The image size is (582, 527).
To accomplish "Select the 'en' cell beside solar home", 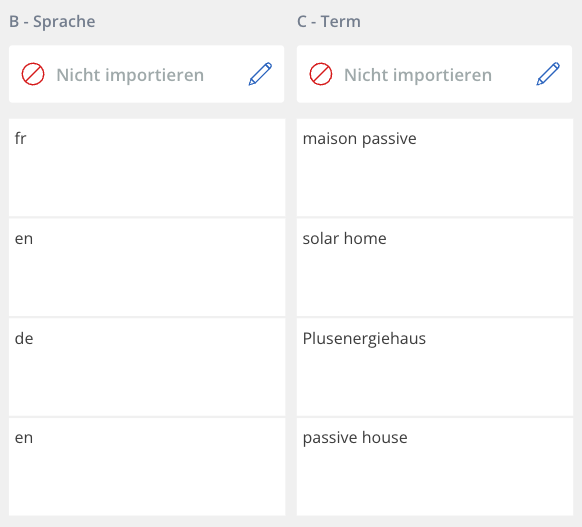I will (x=147, y=268).
